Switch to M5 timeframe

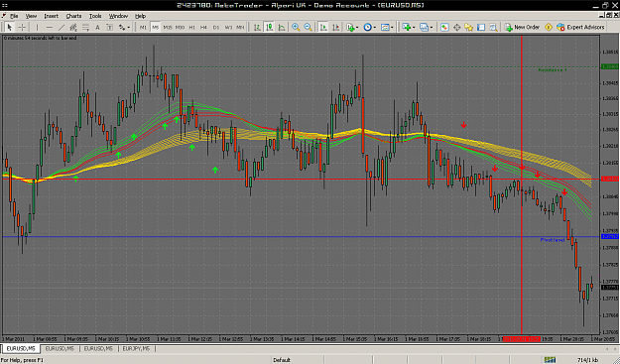pyautogui.click(x=155, y=27)
